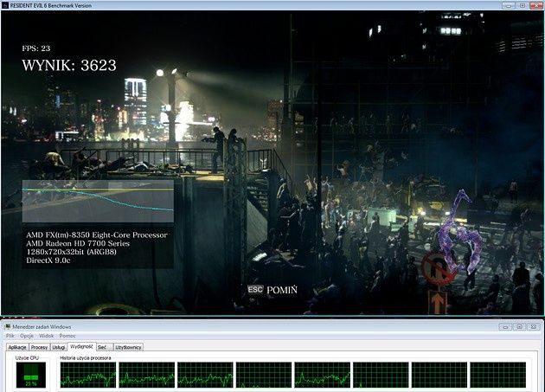The width and height of the screenshot is (545, 392).
Task: Minimize the Task Manager window
Action: click(506, 326)
